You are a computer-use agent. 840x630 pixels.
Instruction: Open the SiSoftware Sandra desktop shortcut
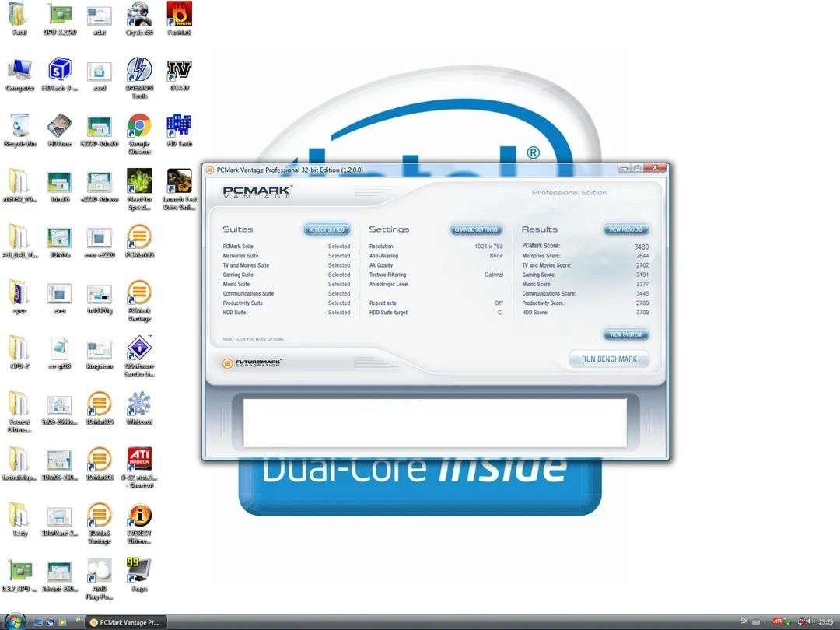pos(139,356)
